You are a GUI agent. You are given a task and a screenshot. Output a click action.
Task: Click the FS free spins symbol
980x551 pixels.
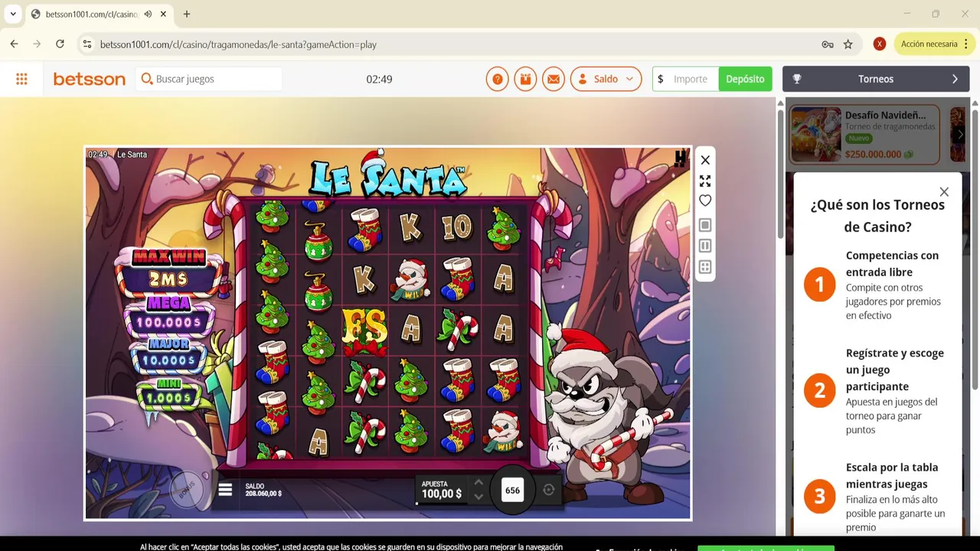coord(364,331)
